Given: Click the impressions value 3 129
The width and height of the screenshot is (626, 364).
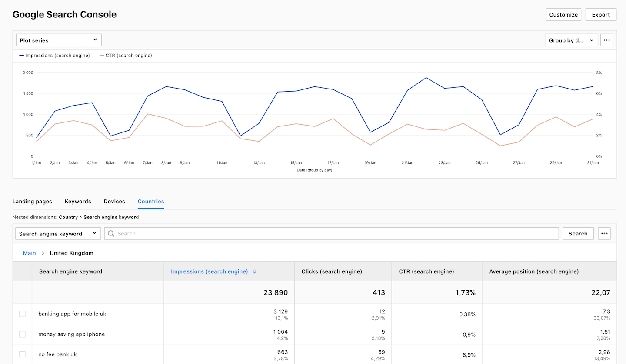Looking at the screenshot, I should click(280, 311).
